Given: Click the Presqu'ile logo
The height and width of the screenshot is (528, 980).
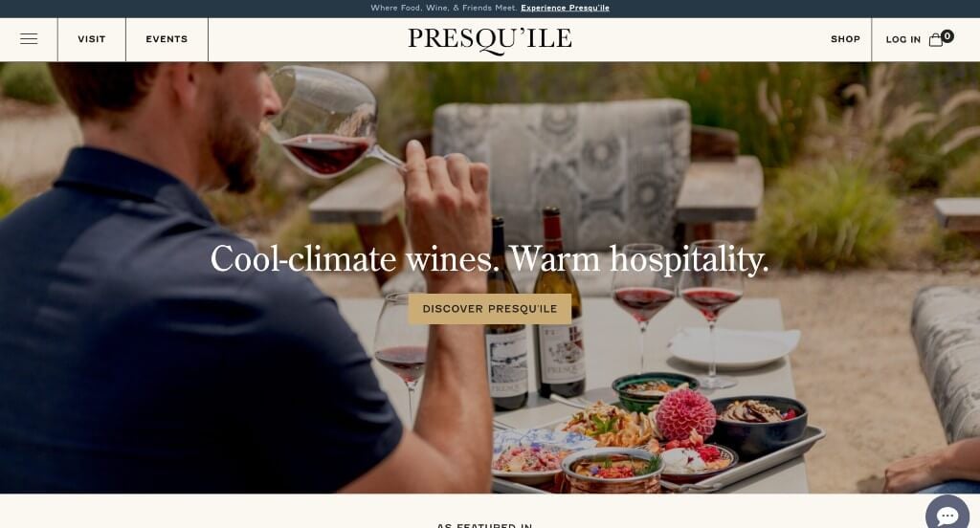Looking at the screenshot, I should pyautogui.click(x=490, y=40).
